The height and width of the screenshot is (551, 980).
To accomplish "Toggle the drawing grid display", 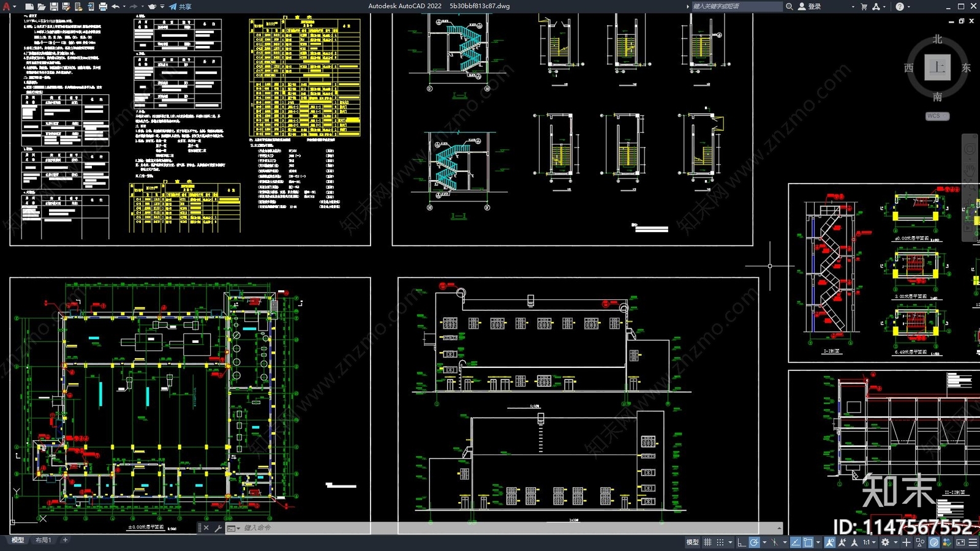I will coord(707,542).
